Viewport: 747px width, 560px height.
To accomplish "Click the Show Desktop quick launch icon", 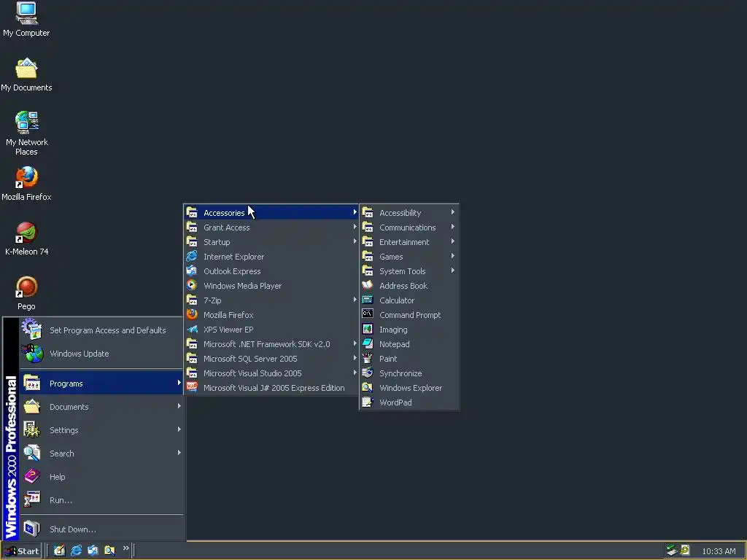I will click(x=59, y=551).
